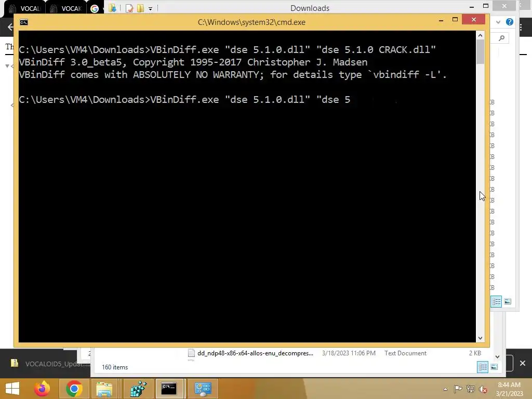Switch to Command Prompt on the taskbar
Viewport: 532px width, 399px height.
[x=169, y=389]
